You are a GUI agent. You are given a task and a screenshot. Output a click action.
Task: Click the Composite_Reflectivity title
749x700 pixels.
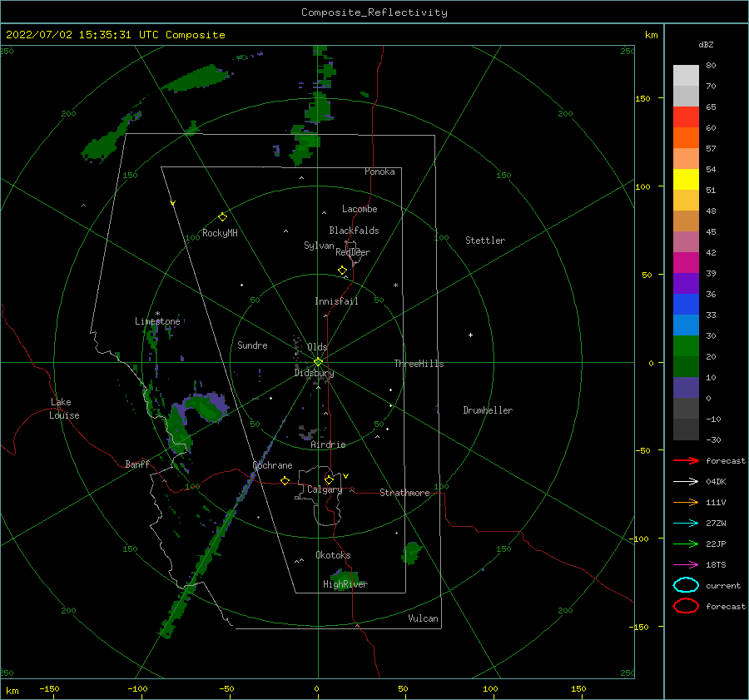click(374, 12)
